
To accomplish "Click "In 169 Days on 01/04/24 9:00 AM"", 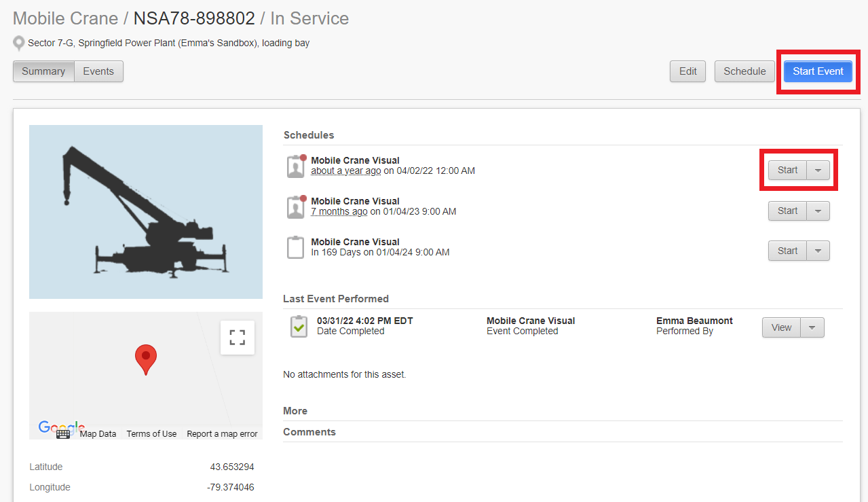I will 380,252.
